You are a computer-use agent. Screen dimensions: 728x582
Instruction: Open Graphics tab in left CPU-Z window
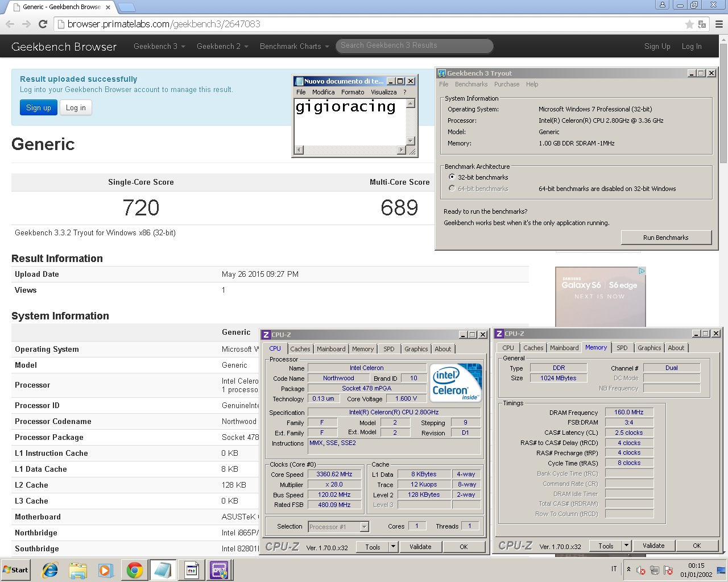coord(416,349)
